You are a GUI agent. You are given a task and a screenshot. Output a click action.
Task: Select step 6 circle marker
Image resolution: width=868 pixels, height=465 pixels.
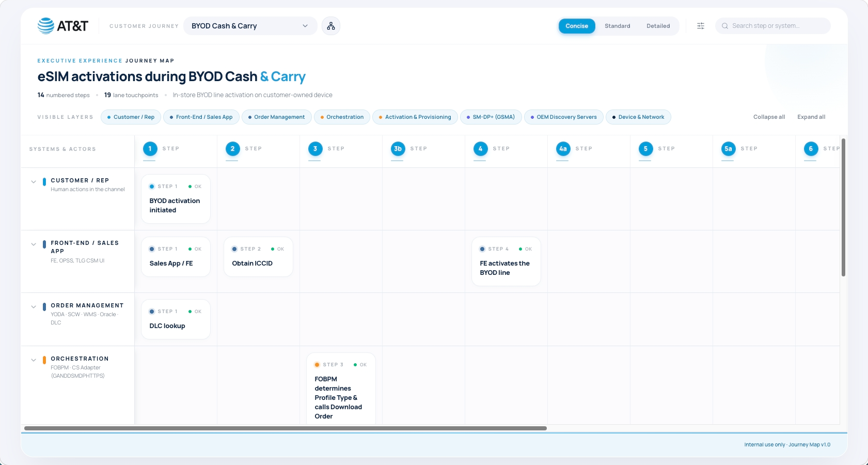pos(811,149)
